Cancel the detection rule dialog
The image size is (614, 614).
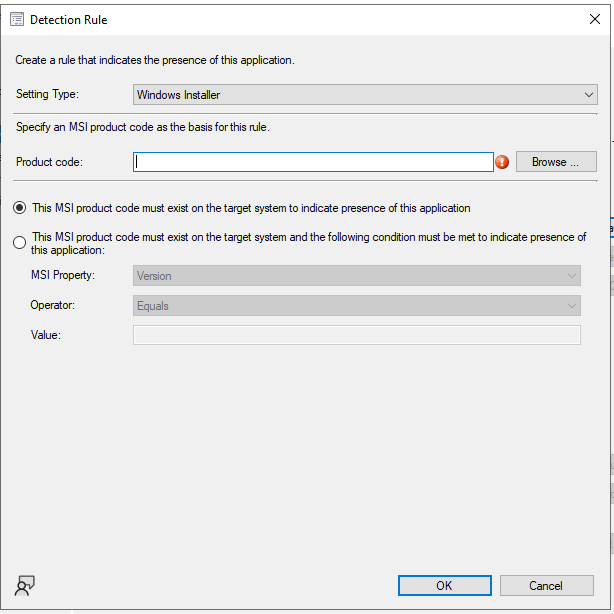coord(546,586)
